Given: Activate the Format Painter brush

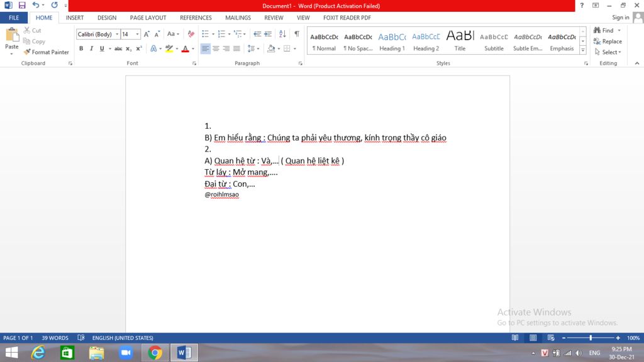Looking at the screenshot, I should [x=46, y=52].
